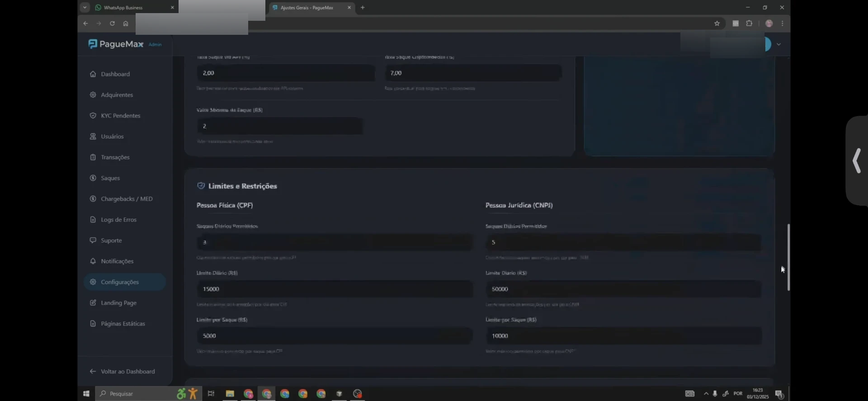Click the Limites e Restrições heading
Screen dimensions: 868x401
(x=242, y=186)
